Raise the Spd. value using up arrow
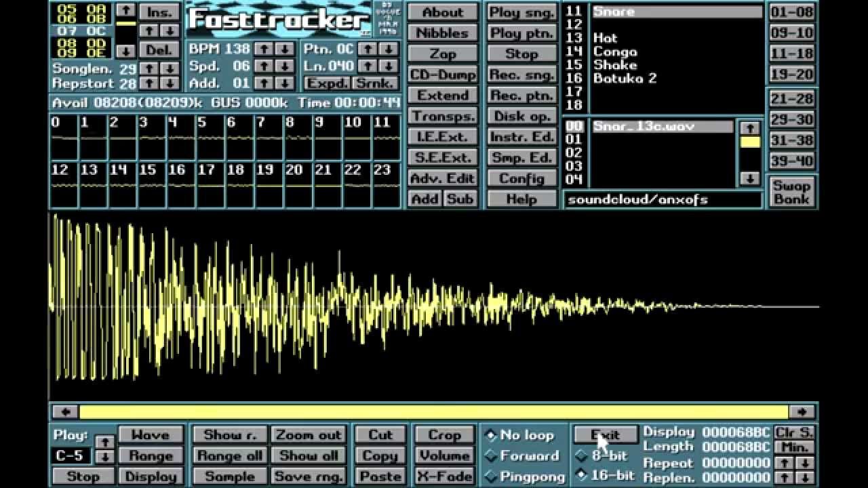Image resolution: width=868 pixels, height=488 pixels. [x=263, y=66]
